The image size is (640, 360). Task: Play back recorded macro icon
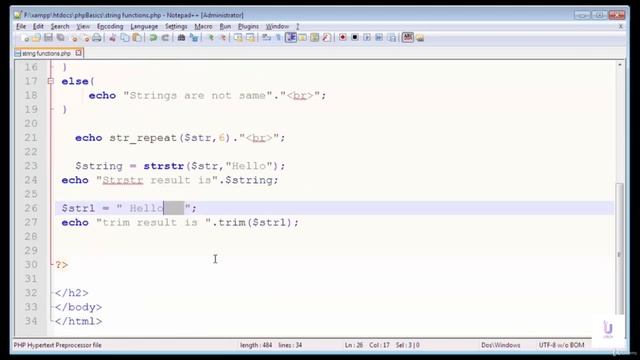coord(367,38)
